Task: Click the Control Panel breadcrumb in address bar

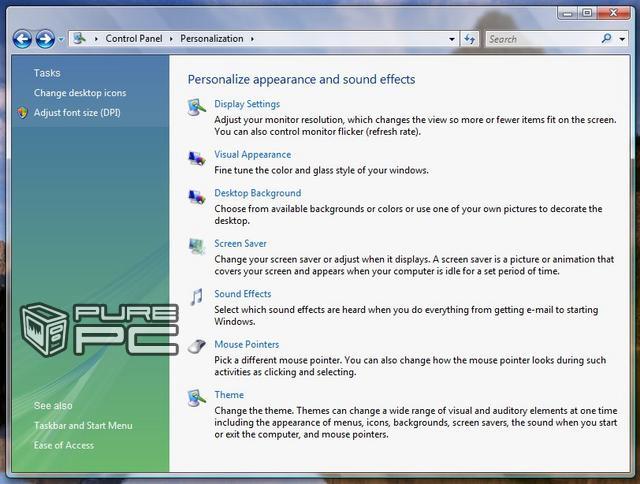Action: point(136,39)
